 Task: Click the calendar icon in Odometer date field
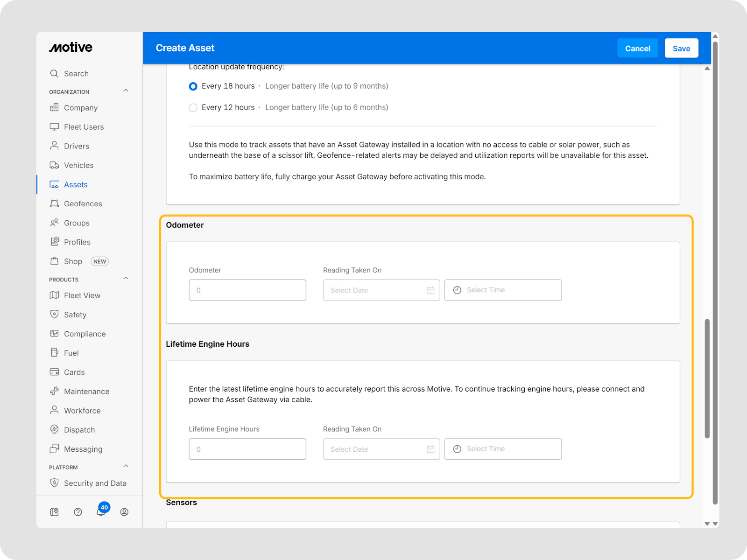[430, 290]
